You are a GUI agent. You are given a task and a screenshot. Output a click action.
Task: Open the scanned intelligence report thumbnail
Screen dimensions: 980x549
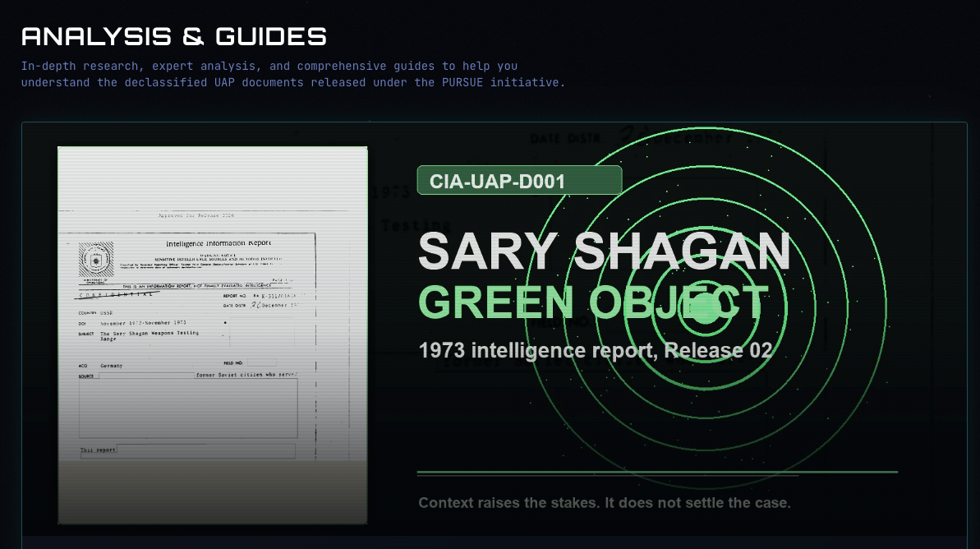[213, 335]
